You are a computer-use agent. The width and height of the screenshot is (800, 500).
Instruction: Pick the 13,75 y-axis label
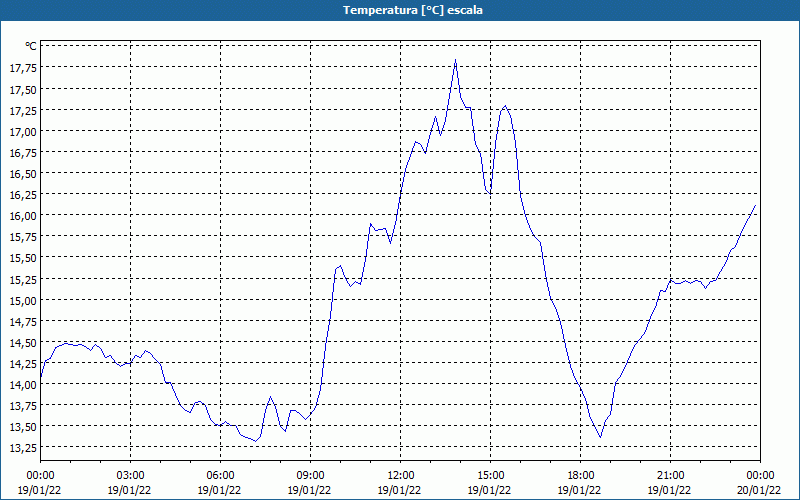(23, 406)
